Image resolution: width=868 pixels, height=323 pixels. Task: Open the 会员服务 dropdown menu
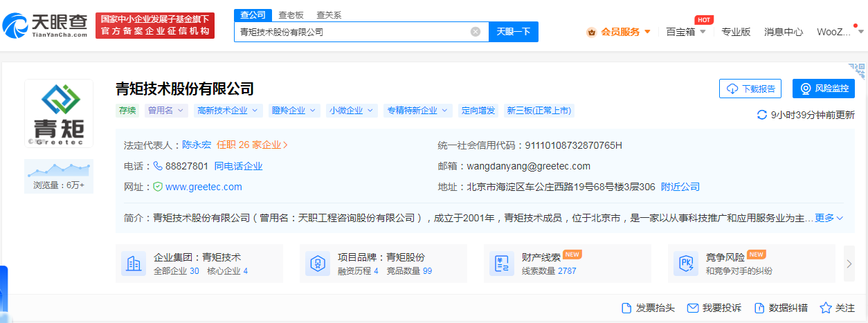619,32
